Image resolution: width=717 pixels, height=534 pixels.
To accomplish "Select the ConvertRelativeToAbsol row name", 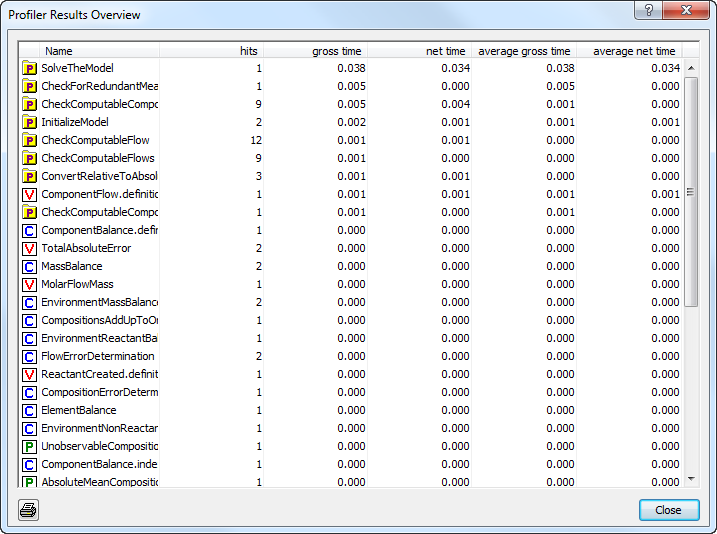I will [x=99, y=176].
